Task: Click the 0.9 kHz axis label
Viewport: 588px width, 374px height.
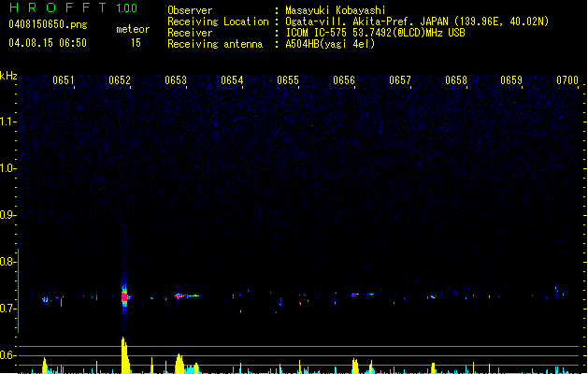Action: 7,215
